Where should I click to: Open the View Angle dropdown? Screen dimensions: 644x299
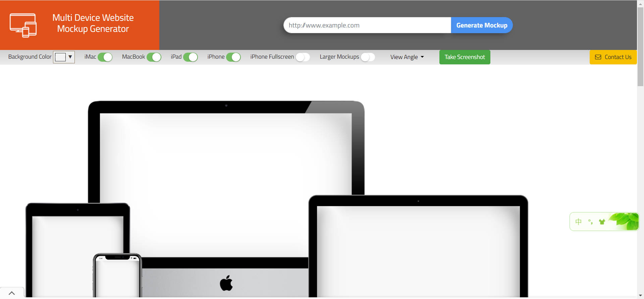click(407, 57)
